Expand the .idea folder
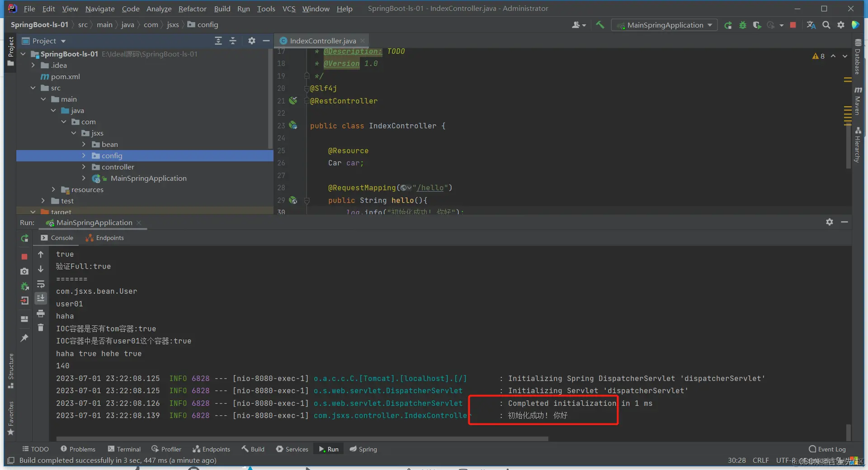 33,65
